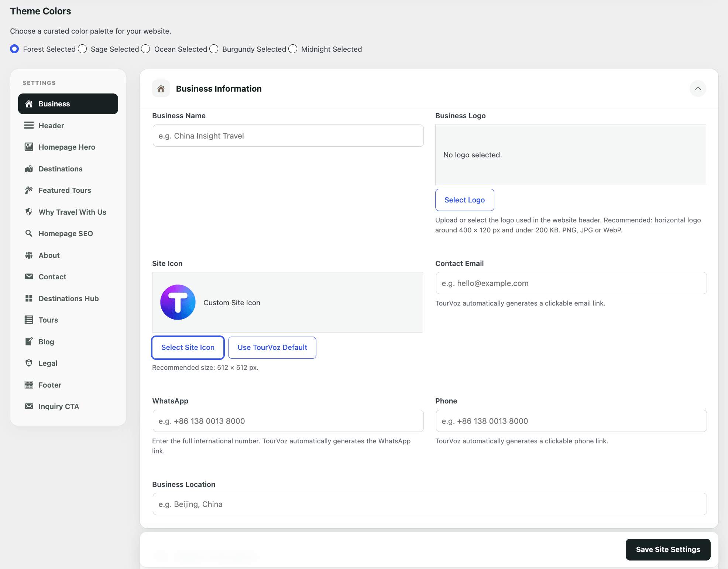Click the Homepage Hero image icon

tap(29, 147)
